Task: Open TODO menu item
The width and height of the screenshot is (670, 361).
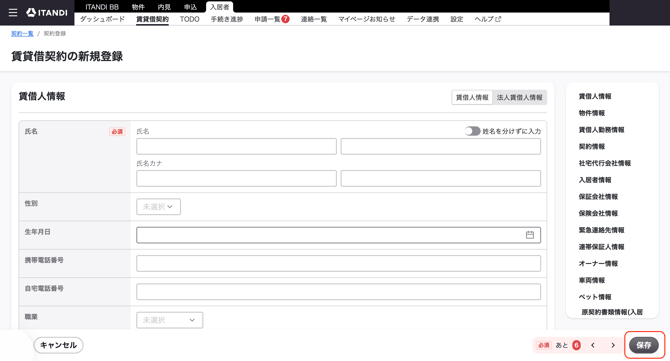Action: tap(190, 19)
